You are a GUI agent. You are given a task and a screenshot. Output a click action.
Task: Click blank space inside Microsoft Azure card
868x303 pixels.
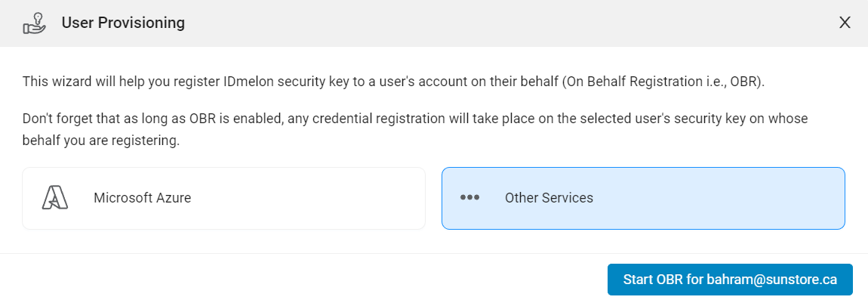coord(310,198)
